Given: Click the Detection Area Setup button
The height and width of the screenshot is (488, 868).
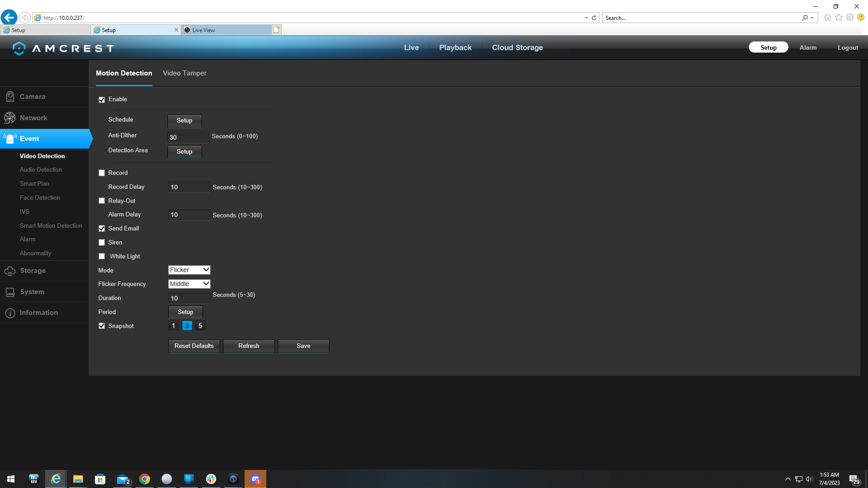Looking at the screenshot, I should click(184, 152).
